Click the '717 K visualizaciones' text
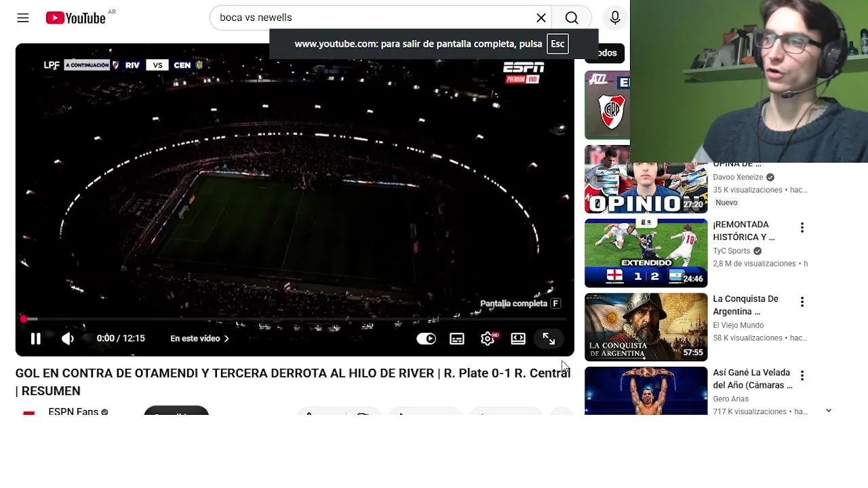Screen dimensions: 868x488 click(751, 411)
